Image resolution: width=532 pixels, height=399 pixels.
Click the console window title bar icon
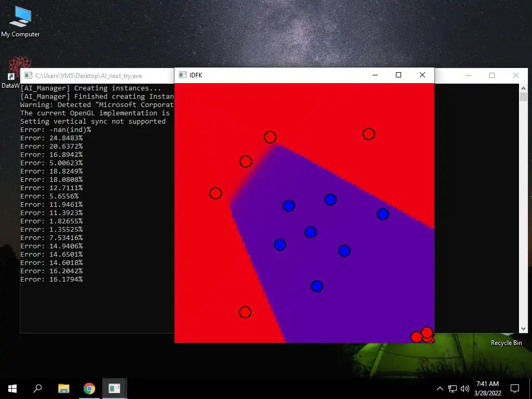coord(28,75)
